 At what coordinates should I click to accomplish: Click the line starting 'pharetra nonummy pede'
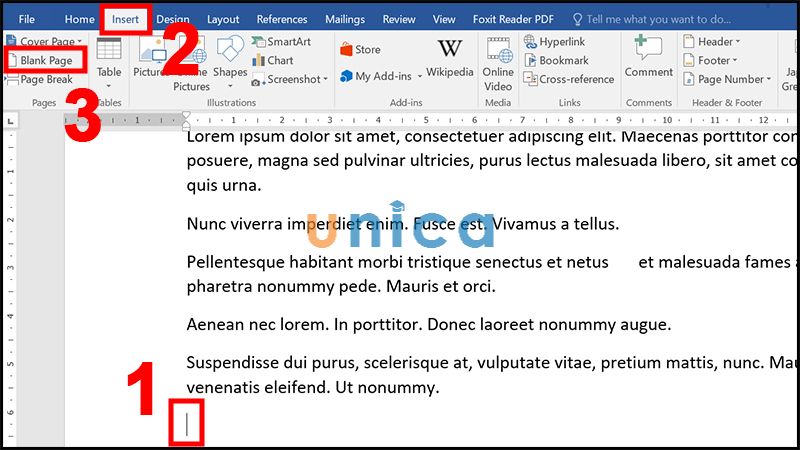[341, 286]
